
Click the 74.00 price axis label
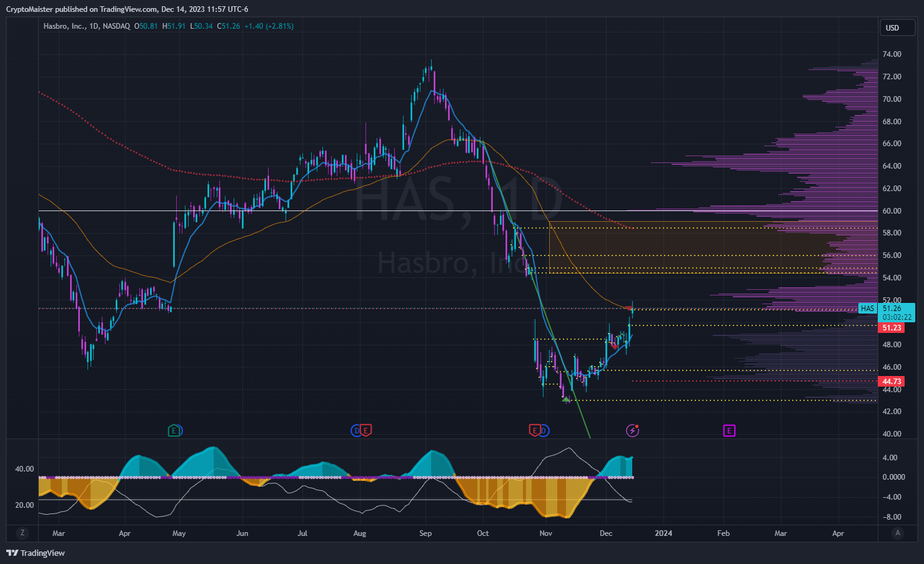pos(892,54)
